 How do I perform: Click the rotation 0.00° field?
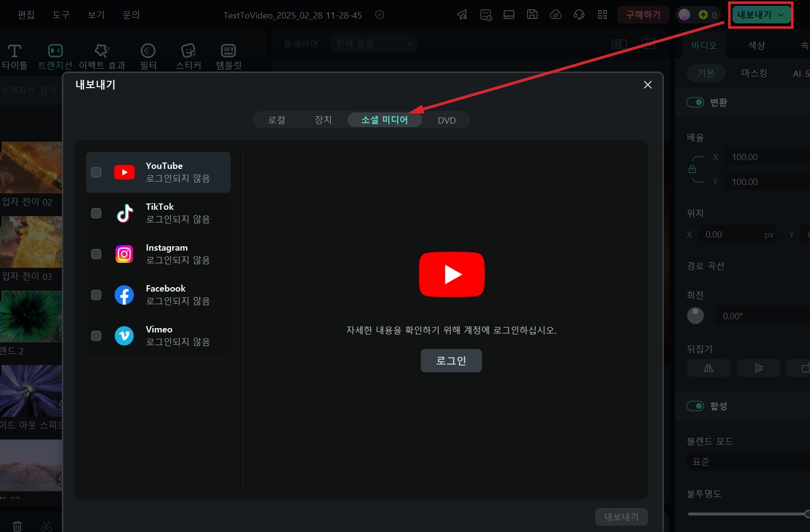click(763, 316)
